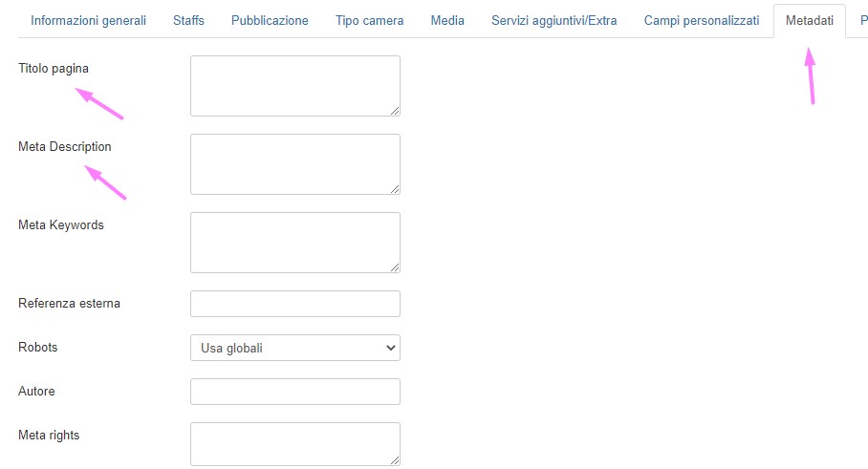This screenshot has height=469, width=868.
Task: Click into the Meta Keywords text area
Action: click(294, 242)
